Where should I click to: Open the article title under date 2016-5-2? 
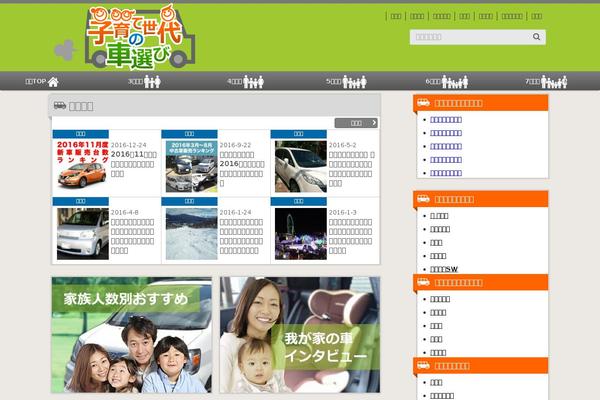pos(351,169)
